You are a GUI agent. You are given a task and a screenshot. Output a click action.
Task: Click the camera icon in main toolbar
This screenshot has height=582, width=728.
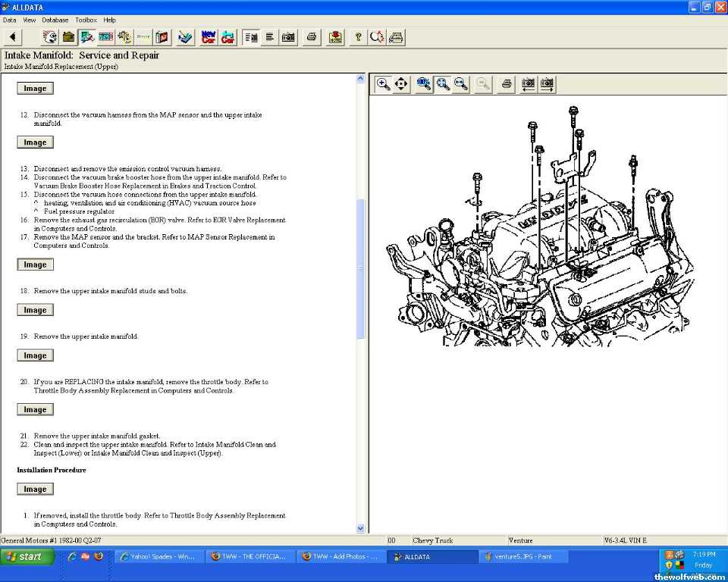[x=288, y=37]
